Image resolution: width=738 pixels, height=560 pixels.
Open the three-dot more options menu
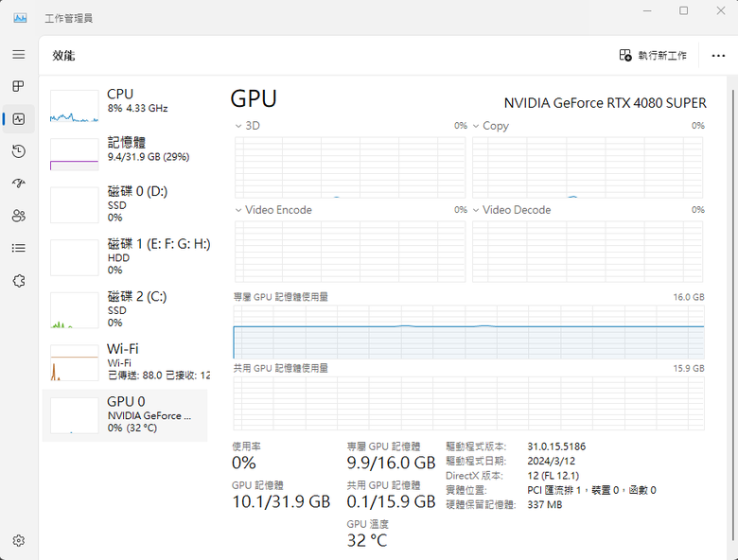click(x=718, y=56)
